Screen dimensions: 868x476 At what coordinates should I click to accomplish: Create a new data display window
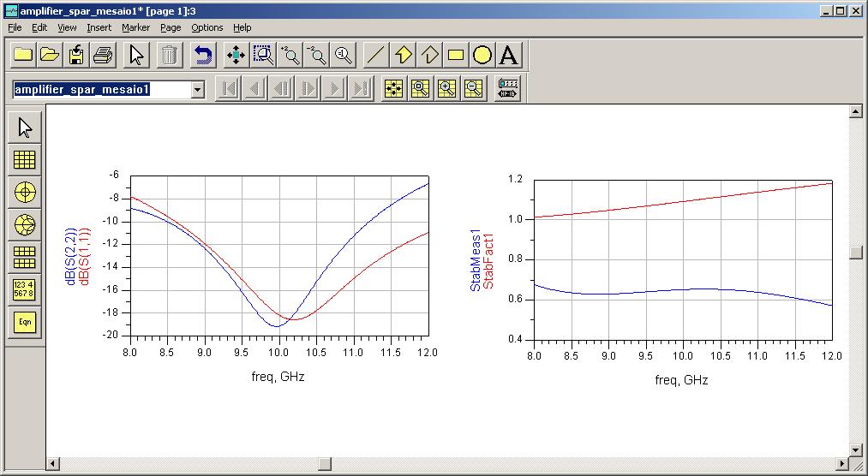pos(23,56)
